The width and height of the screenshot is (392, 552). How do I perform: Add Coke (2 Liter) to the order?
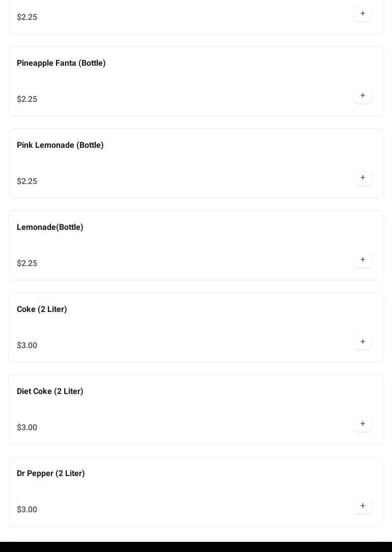[362, 341]
